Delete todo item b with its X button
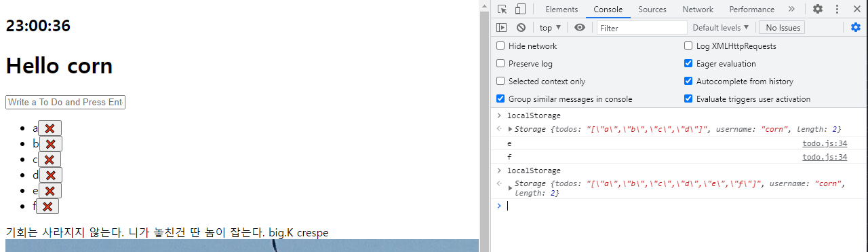Screen dimensions: 868x252 click(51, 144)
